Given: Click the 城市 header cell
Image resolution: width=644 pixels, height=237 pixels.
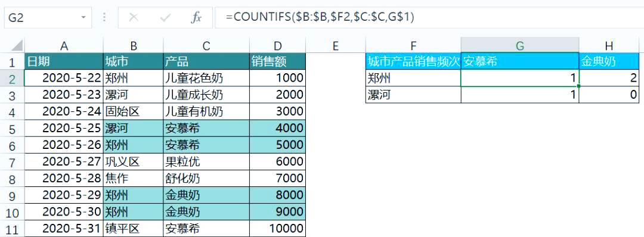Looking at the screenshot, I should (133, 62).
